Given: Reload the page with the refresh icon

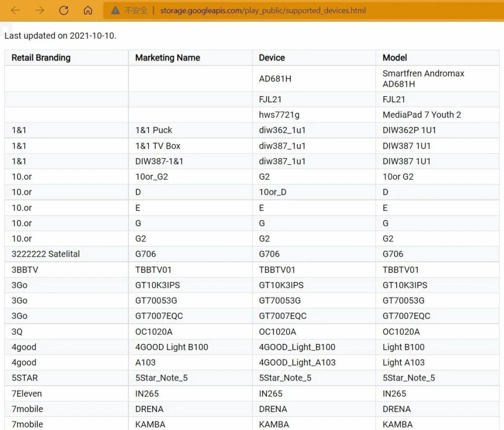Looking at the screenshot, I should 64,11.
